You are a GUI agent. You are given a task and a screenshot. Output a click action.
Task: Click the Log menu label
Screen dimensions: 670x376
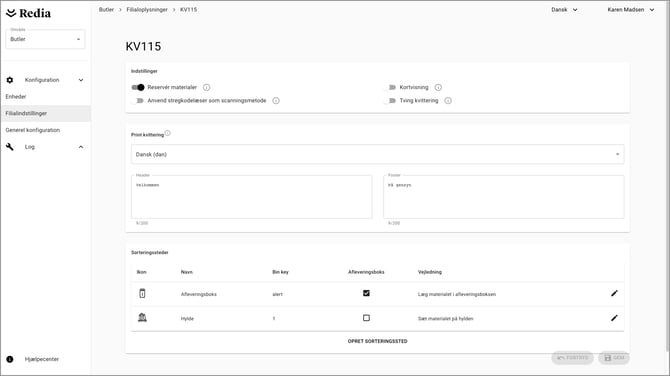point(29,147)
